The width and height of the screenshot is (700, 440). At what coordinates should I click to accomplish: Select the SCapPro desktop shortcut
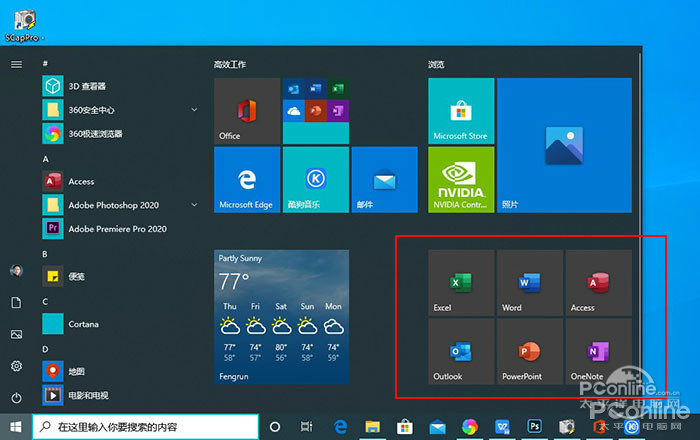point(24,25)
